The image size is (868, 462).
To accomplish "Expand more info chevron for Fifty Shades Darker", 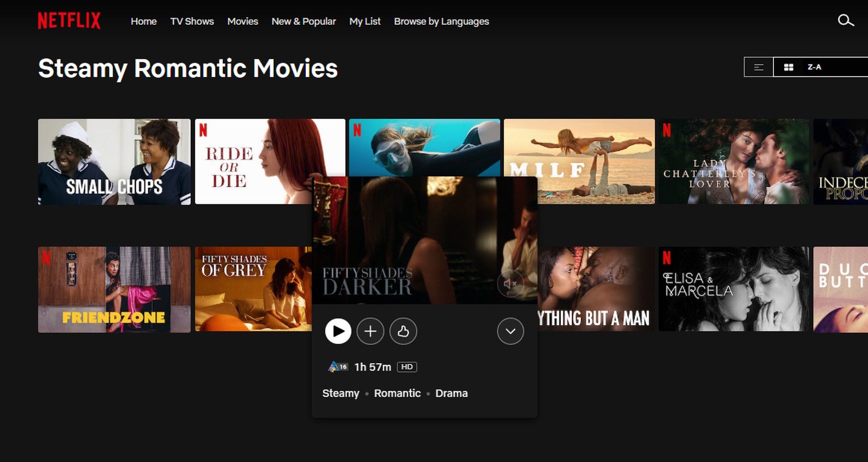I will (x=510, y=331).
